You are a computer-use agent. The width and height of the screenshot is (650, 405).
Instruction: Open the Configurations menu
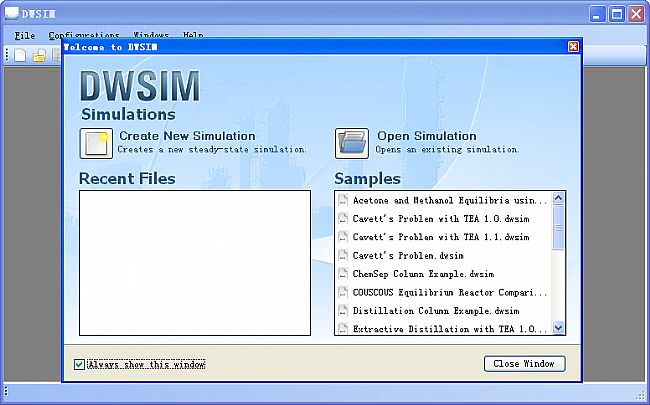[x=84, y=36]
